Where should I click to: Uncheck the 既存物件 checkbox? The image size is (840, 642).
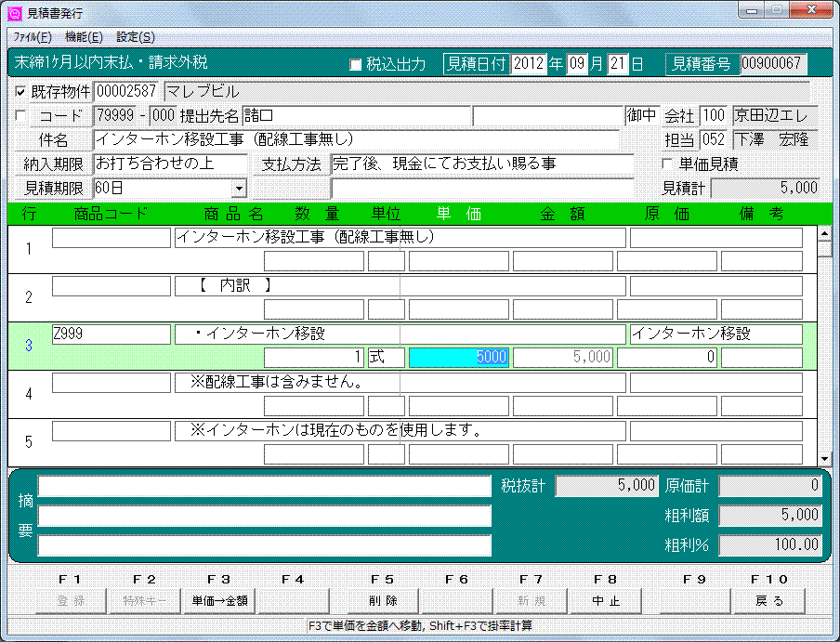pos(20,92)
